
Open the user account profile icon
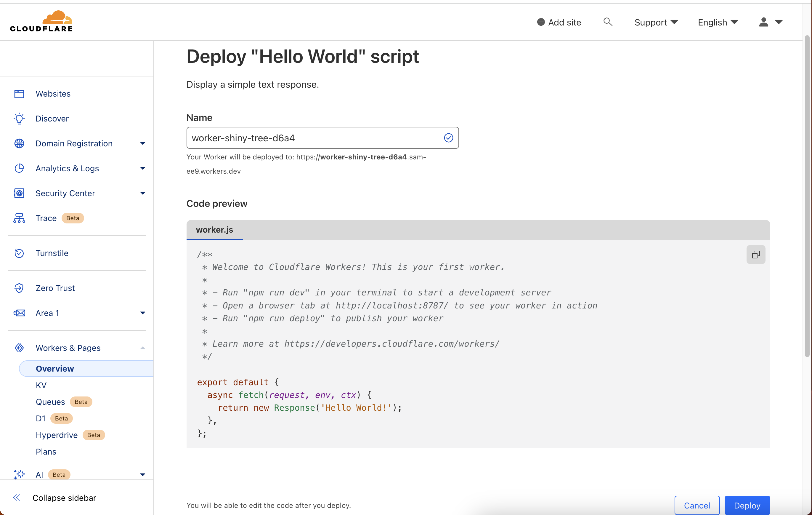(763, 22)
